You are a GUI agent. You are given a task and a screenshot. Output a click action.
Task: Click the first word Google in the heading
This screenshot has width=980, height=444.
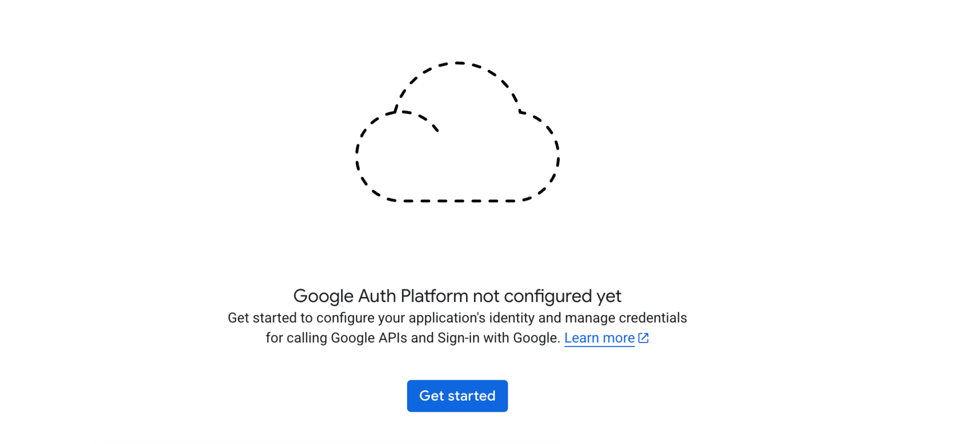click(323, 296)
